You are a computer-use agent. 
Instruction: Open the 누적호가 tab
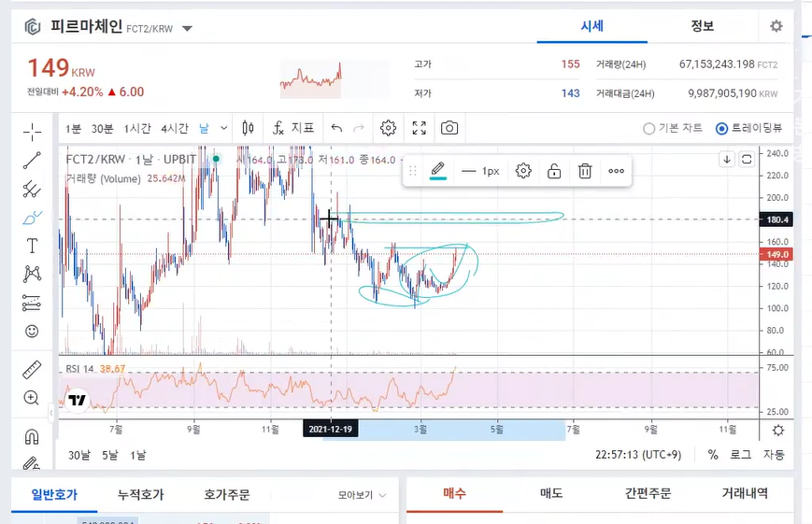140,494
